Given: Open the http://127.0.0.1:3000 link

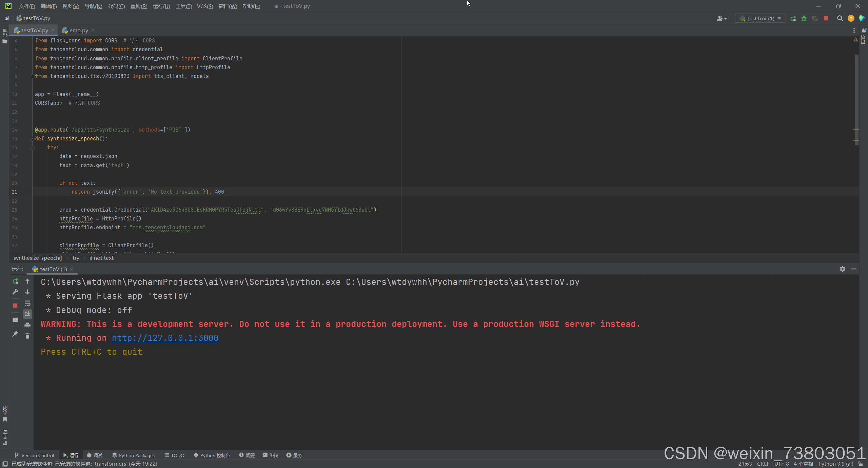Looking at the screenshot, I should tap(165, 338).
